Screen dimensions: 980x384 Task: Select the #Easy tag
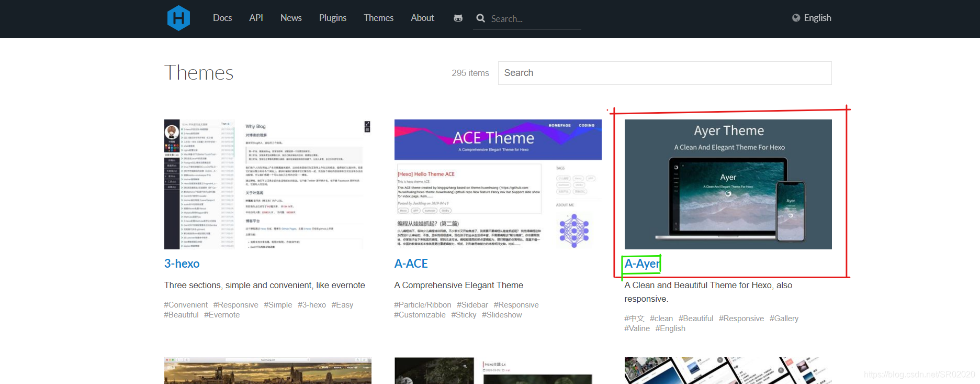[342, 305]
